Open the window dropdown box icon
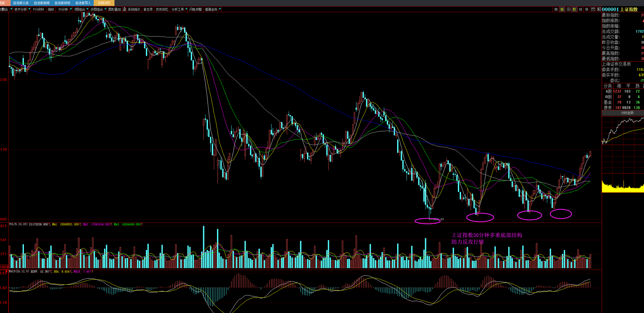Image resolution: width=644 pixels, height=313 pixels. click(x=593, y=9)
